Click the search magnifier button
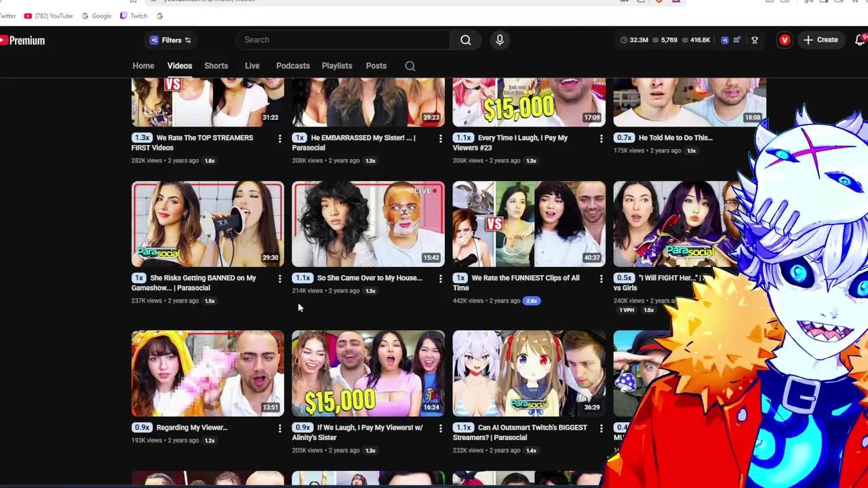The image size is (868, 488). click(x=466, y=40)
